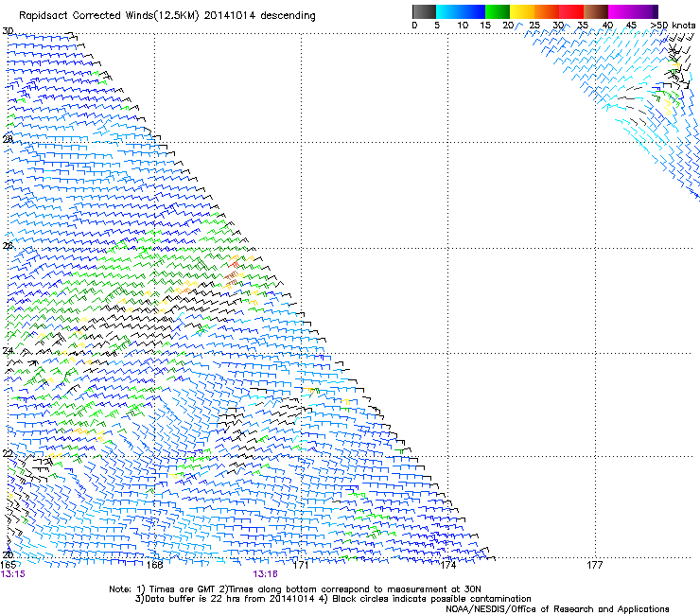Click the longitude label '165'
The image size is (700, 615).
point(9,565)
